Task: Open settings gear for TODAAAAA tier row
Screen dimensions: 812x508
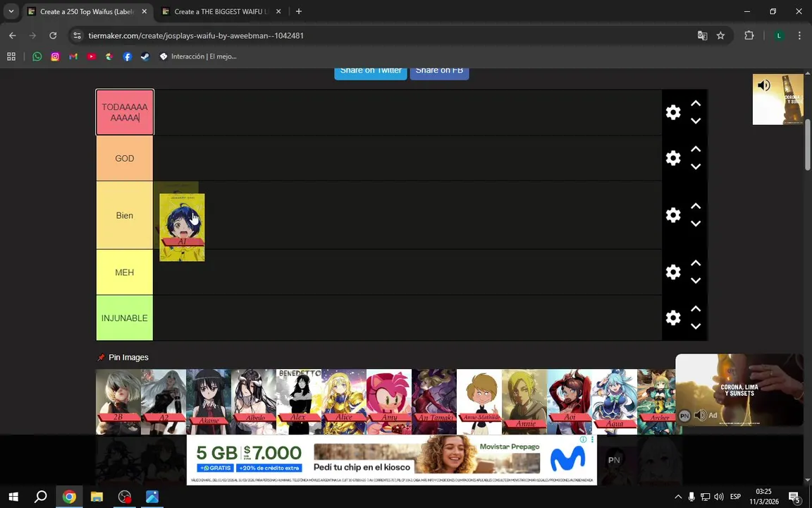Action: (x=672, y=112)
